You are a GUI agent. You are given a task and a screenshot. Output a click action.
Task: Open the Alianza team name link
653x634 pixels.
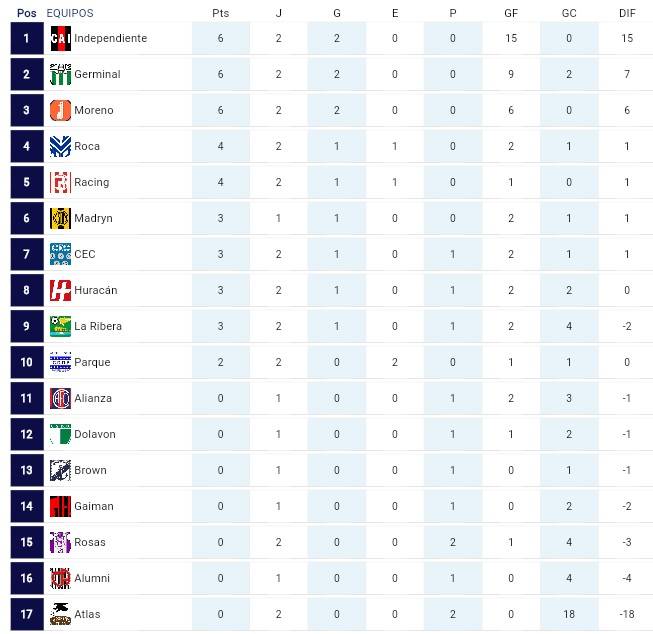93,398
